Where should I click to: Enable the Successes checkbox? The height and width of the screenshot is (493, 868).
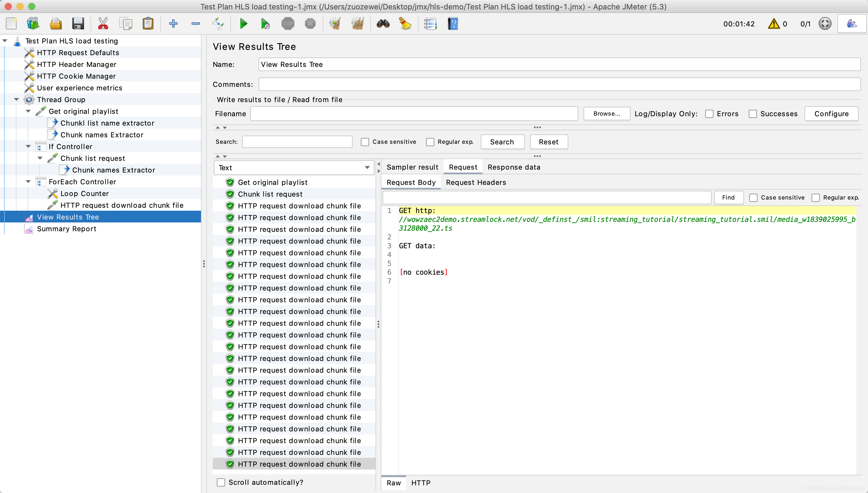(753, 114)
